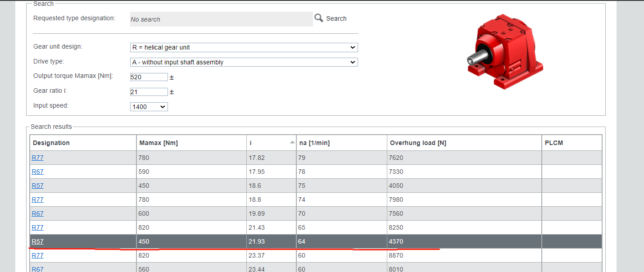Click the ± tolerance beside Output torque
This screenshot has height=272, width=644.
click(x=172, y=77)
